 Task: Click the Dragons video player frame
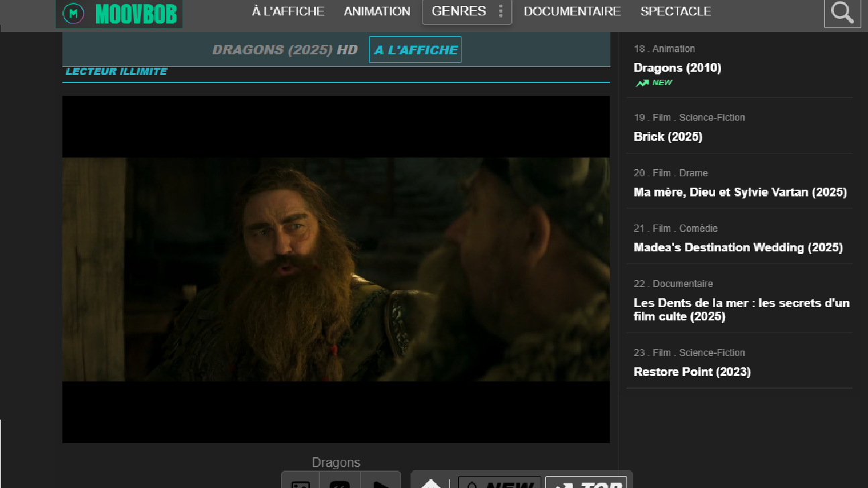336,269
